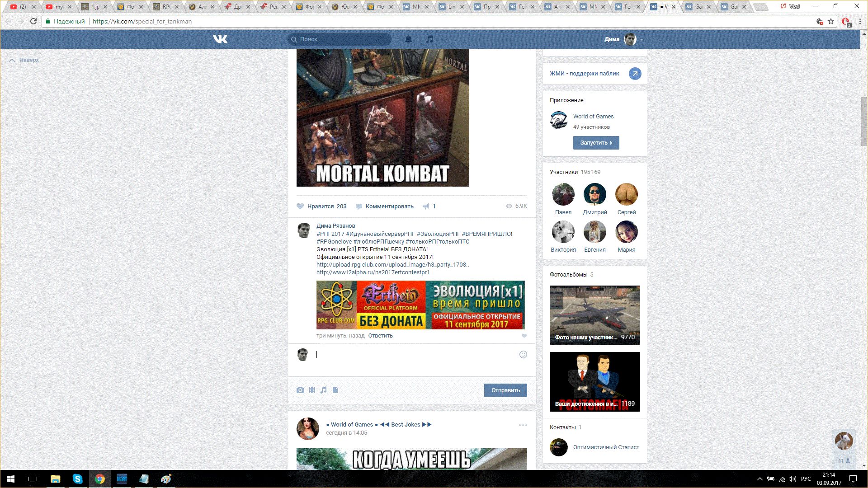Switch to the last Ga tab
This screenshot has height=488, width=868.
tap(734, 7)
